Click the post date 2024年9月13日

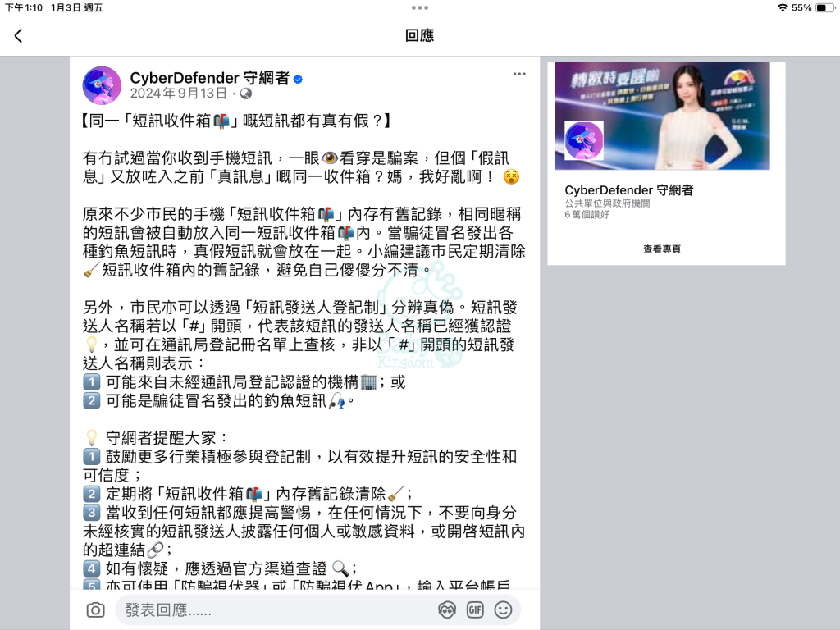[x=178, y=94]
